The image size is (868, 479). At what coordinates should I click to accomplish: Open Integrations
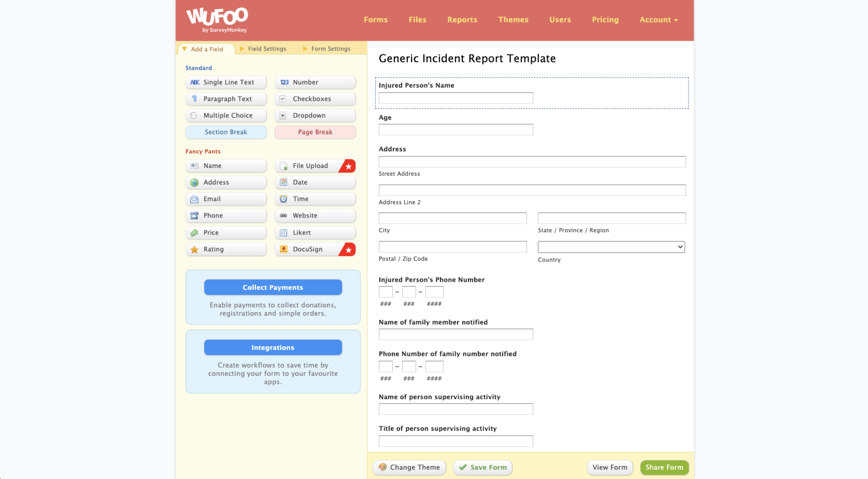(273, 347)
